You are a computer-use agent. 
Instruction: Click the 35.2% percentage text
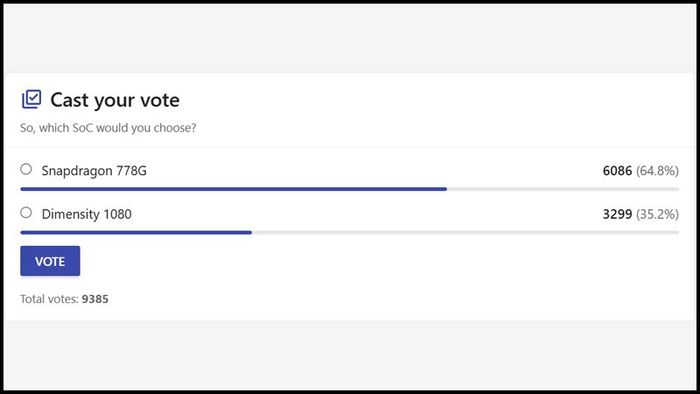point(658,214)
